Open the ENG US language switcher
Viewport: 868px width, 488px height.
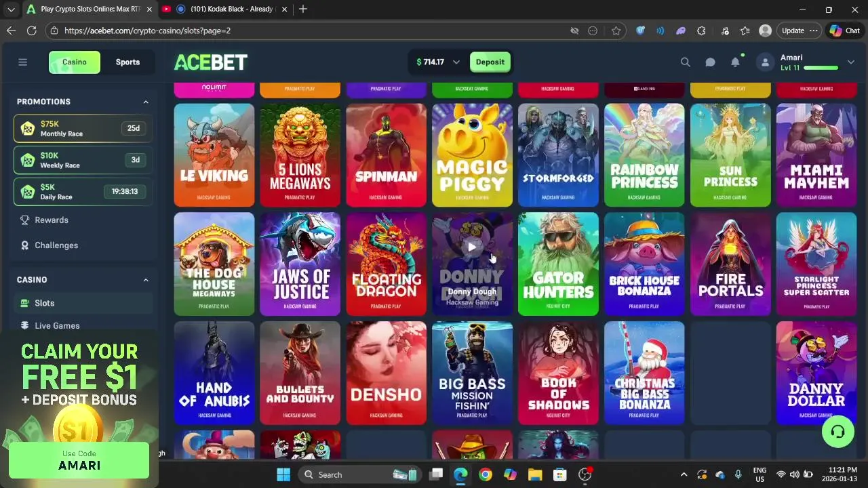[759, 474]
